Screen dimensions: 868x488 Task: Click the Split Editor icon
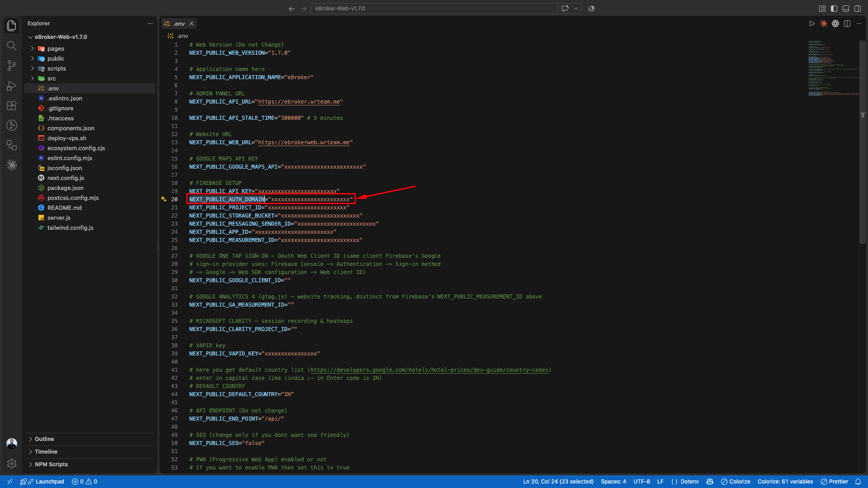pos(847,24)
